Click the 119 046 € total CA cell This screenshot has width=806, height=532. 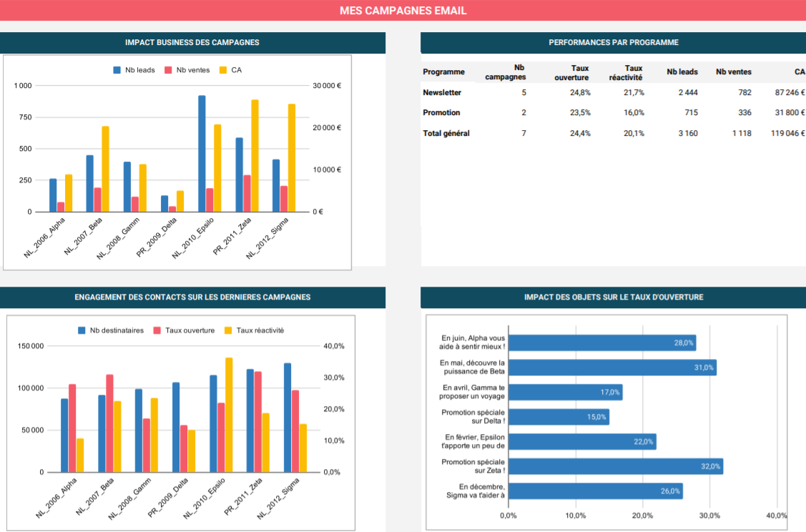[x=788, y=133]
